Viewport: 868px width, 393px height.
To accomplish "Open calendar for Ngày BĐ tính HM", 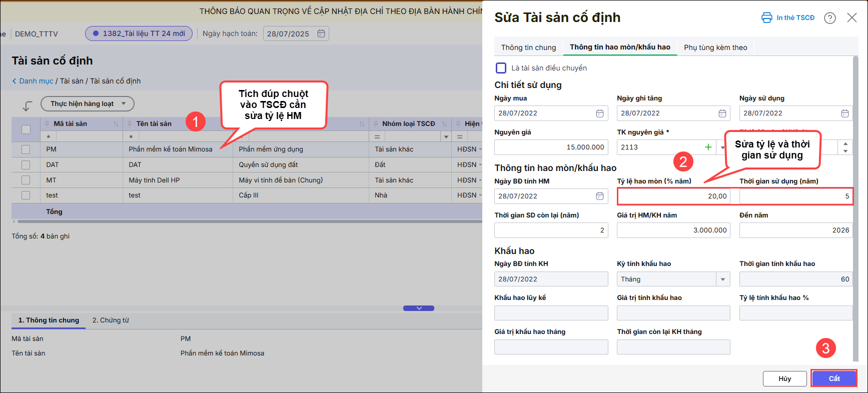I will pos(599,196).
